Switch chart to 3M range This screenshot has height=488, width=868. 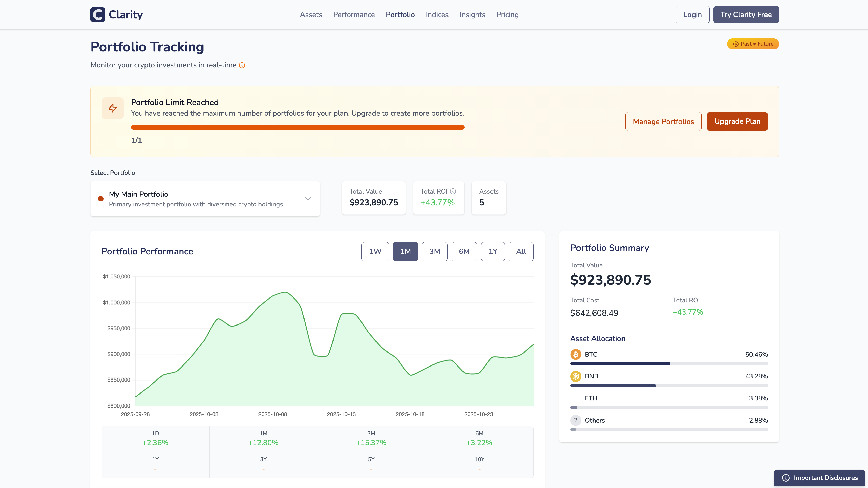pos(434,251)
